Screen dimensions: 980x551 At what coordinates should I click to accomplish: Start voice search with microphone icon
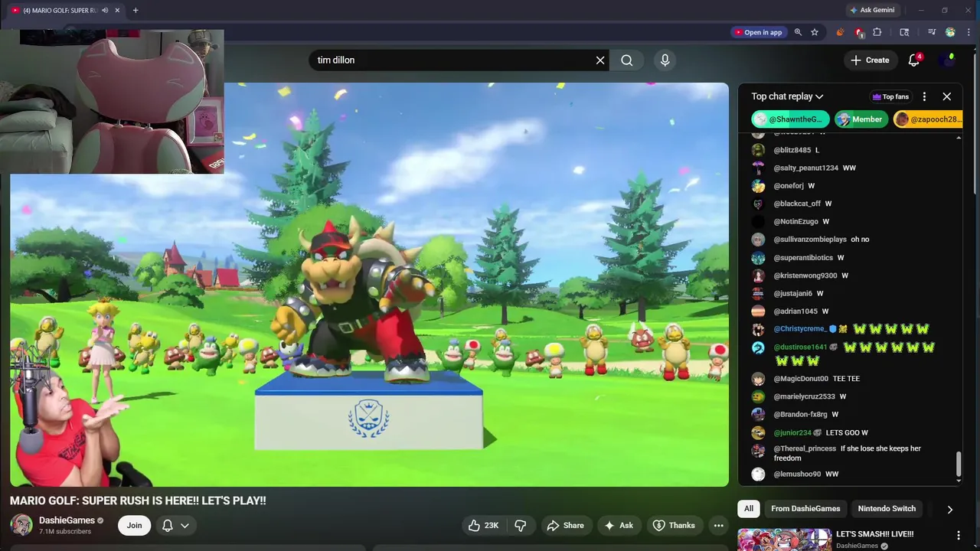pos(665,60)
